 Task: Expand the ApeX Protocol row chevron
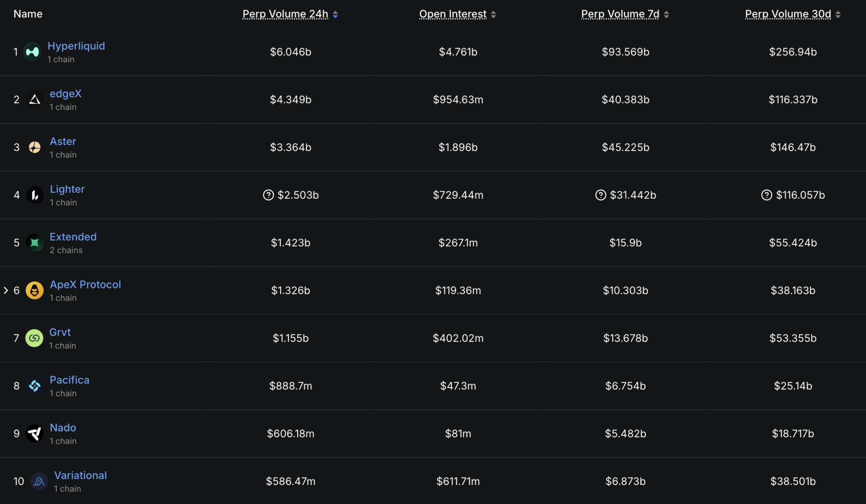pyautogui.click(x=6, y=290)
